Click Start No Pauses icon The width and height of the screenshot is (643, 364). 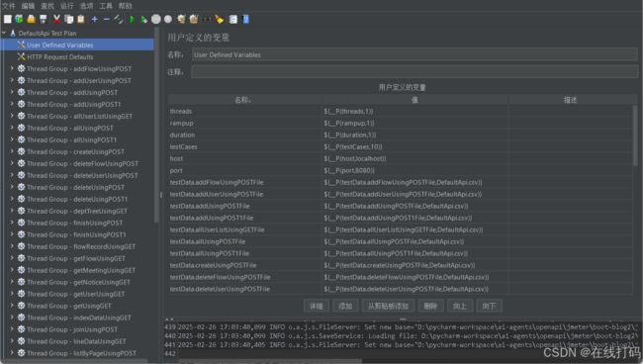click(144, 19)
